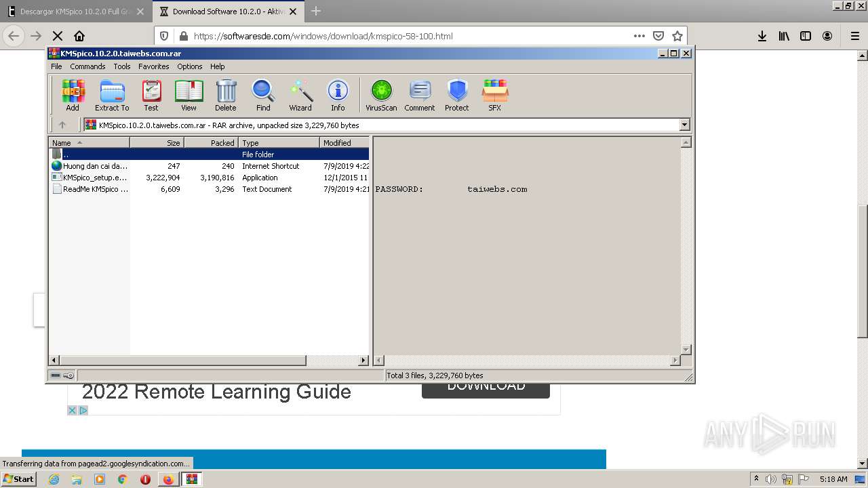Viewport: 868px width, 488px height.
Task: Go to Firefox Home icon
Action: pos(79,36)
